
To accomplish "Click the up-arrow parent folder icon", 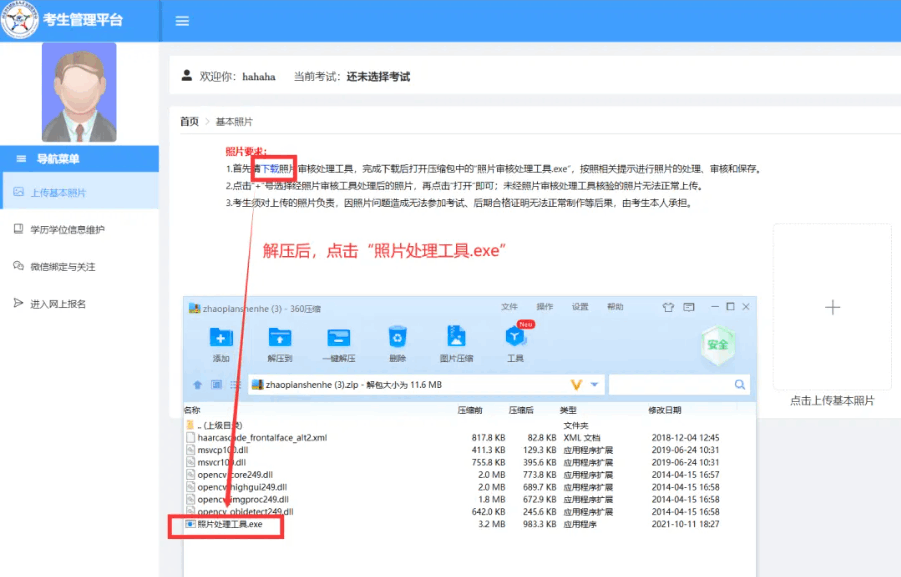I will [x=198, y=384].
